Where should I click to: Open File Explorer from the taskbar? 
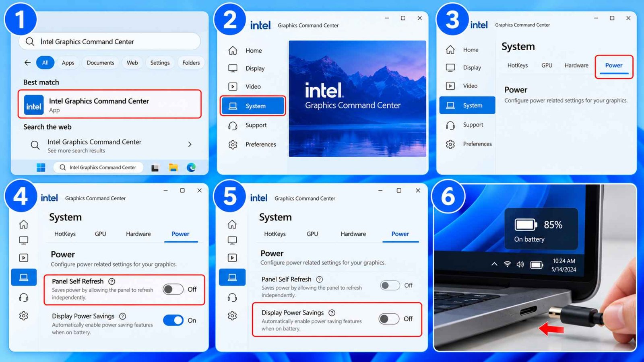click(x=173, y=167)
